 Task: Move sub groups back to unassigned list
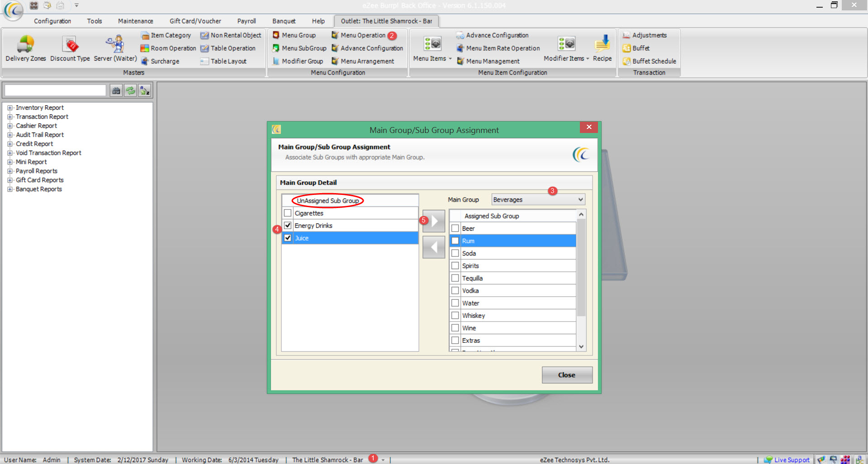click(434, 247)
